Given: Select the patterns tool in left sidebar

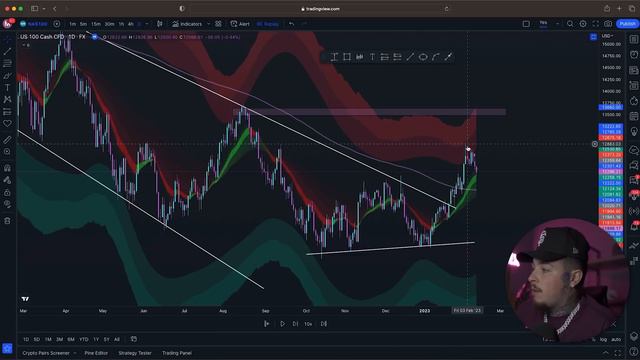Looking at the screenshot, I should pos(7,99).
